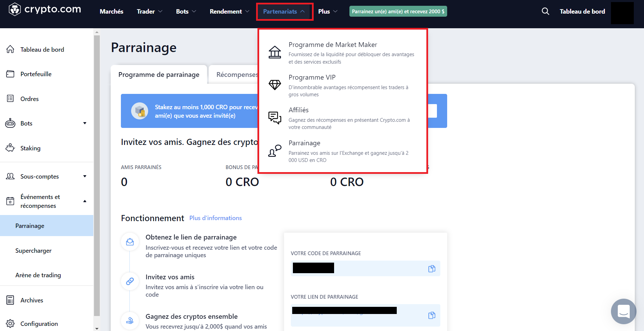Screen dimensions: 644x331
Task: Expand the Bots menu in top navbar
Action: pyautogui.click(x=186, y=11)
